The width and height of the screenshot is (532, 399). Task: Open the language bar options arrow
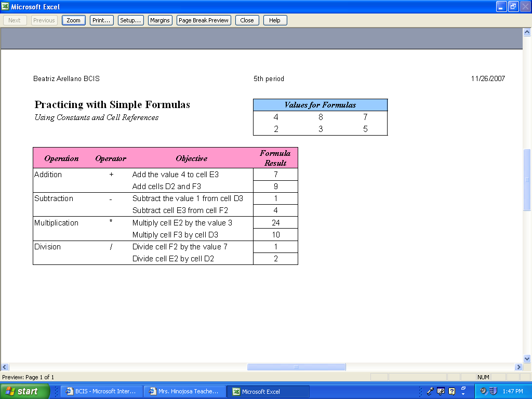coord(463,394)
